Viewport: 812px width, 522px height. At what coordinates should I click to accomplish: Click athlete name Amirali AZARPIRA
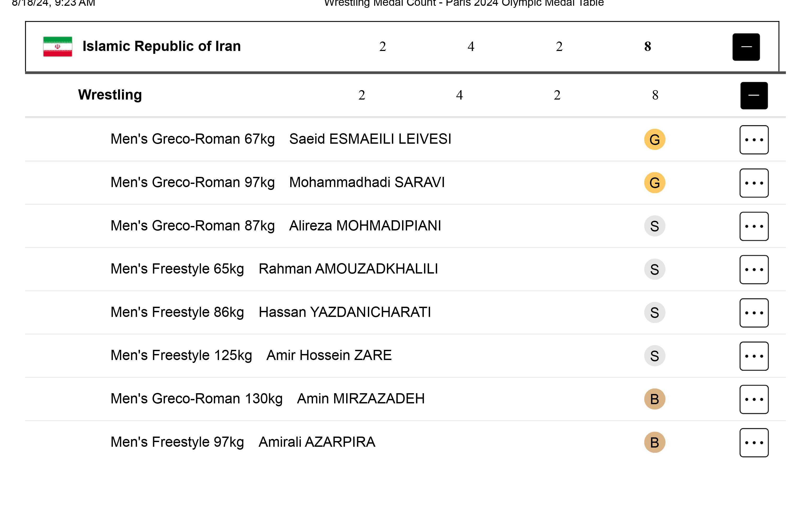[317, 442]
